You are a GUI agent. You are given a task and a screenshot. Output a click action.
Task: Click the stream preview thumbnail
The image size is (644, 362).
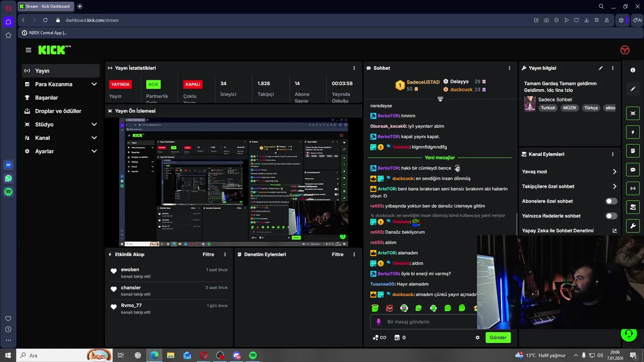(x=233, y=182)
